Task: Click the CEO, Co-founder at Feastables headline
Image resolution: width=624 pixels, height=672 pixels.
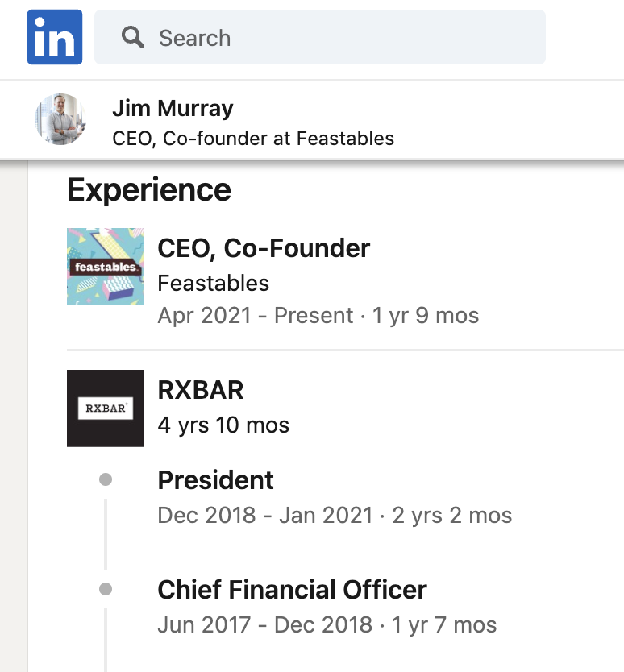Action: point(253,139)
